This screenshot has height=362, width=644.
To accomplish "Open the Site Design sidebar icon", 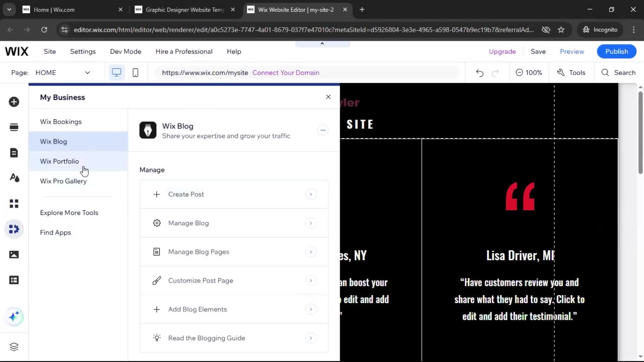I will click(x=14, y=178).
